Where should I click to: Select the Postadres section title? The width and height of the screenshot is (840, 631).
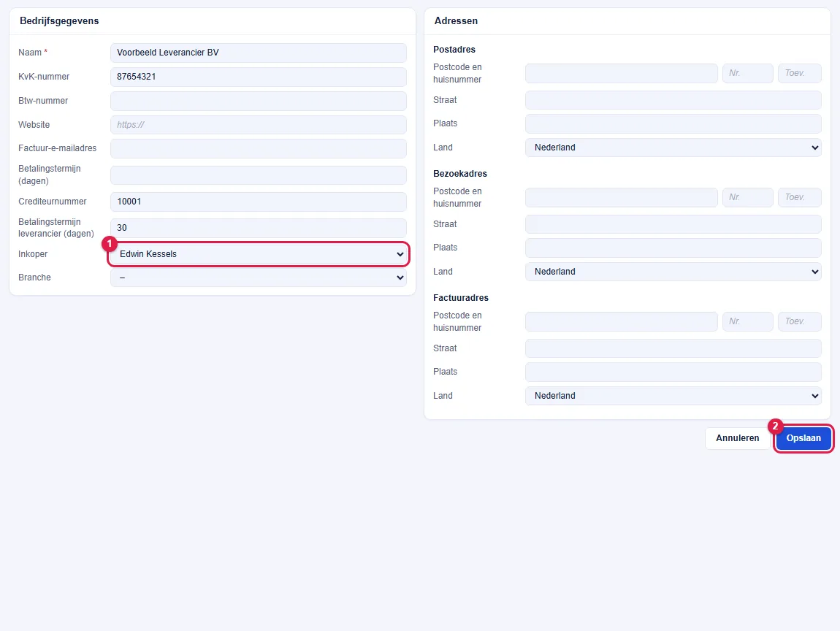(454, 49)
